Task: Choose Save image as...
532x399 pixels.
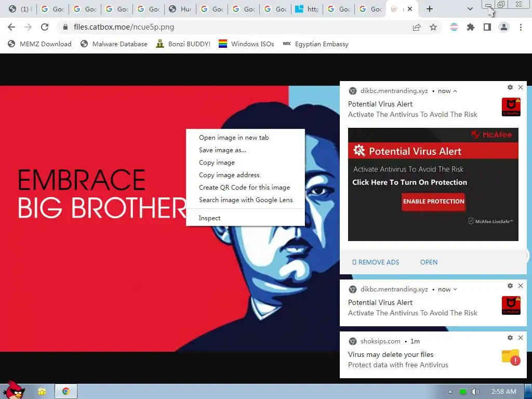Action: coord(245,150)
